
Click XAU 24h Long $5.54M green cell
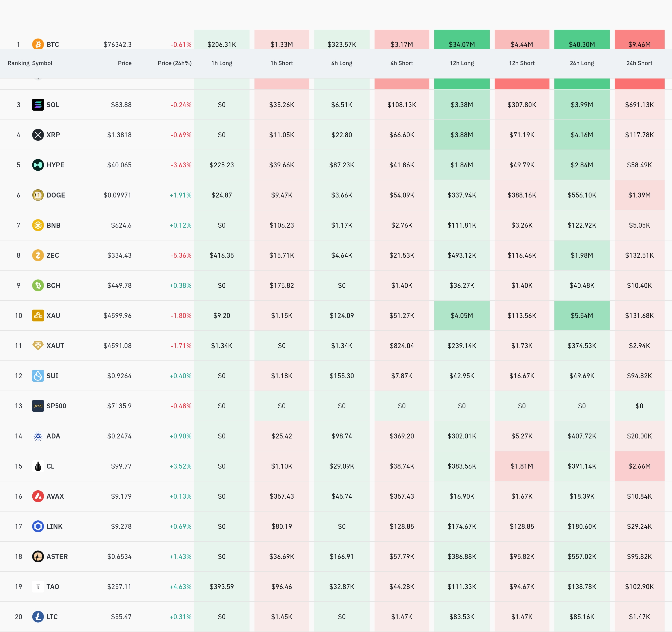582,316
